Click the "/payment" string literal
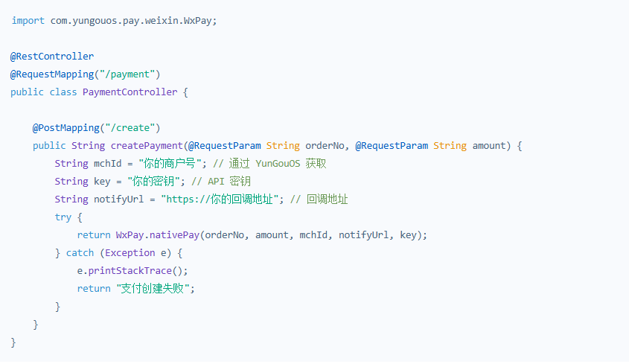629x364 pixels. pyautogui.click(x=127, y=74)
